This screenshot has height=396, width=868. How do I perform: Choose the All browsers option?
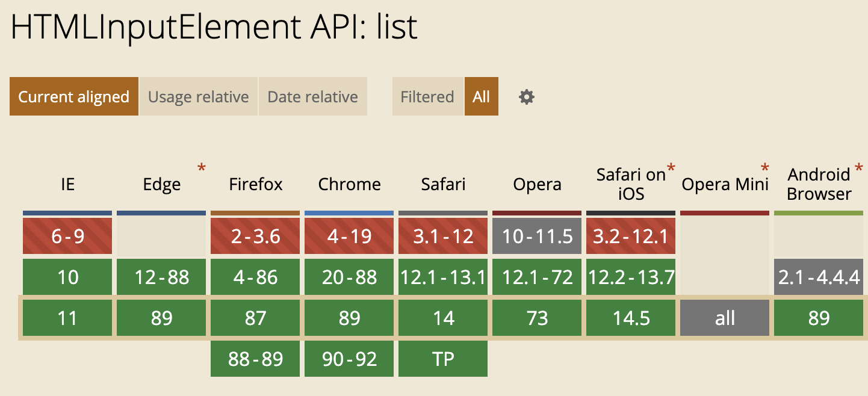(x=482, y=96)
